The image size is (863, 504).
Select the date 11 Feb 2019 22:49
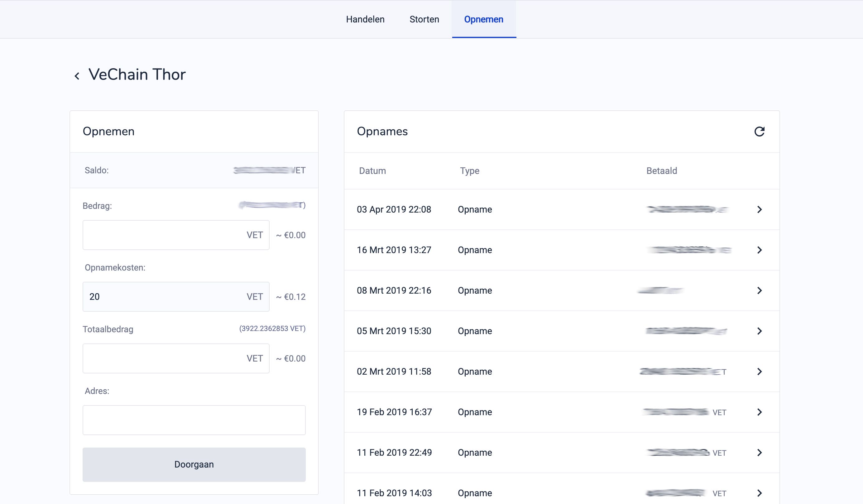click(394, 453)
